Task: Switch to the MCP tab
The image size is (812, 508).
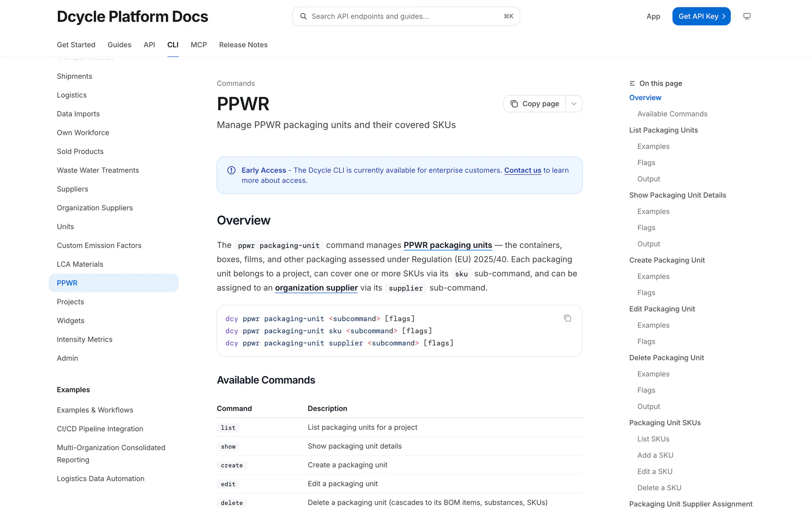Action: pyautogui.click(x=199, y=45)
